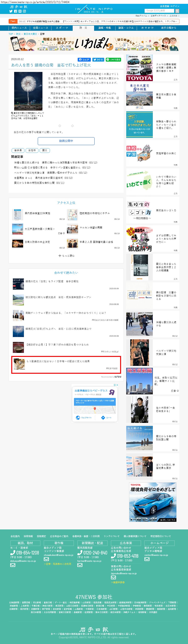This screenshot has width=188, height=644.
Task: Click the 採用情報 footer link
Action: coord(28,536)
